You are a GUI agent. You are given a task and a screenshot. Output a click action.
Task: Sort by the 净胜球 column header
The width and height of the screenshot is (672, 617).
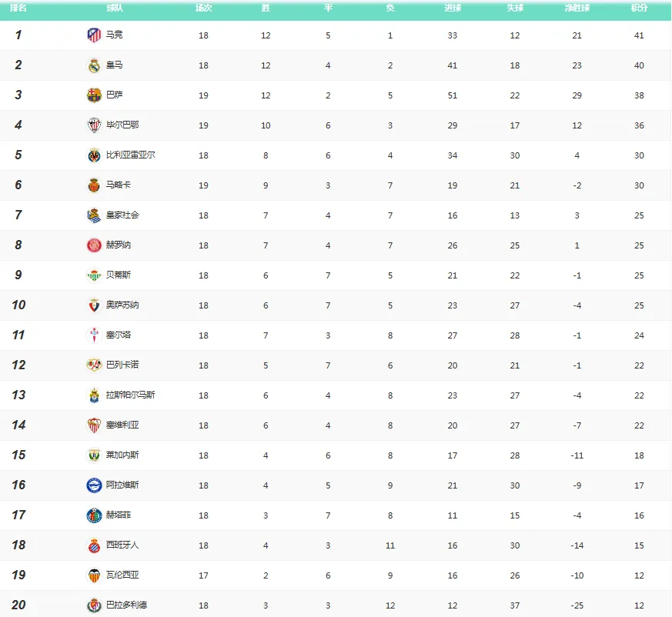(x=577, y=8)
